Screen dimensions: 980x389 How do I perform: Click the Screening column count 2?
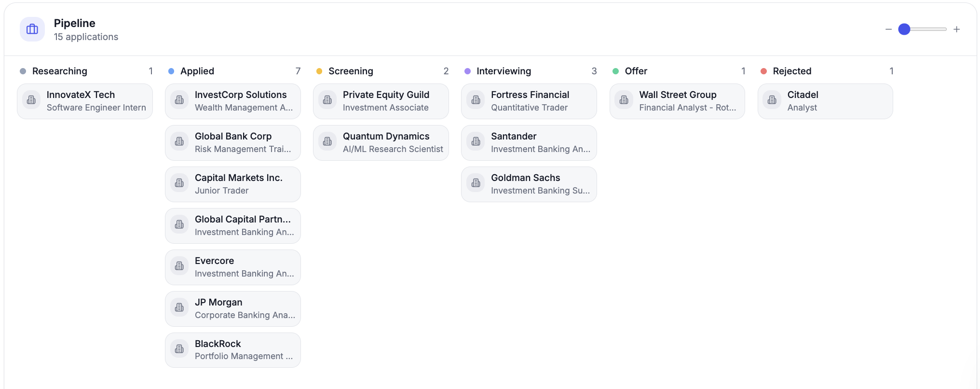[x=446, y=71]
